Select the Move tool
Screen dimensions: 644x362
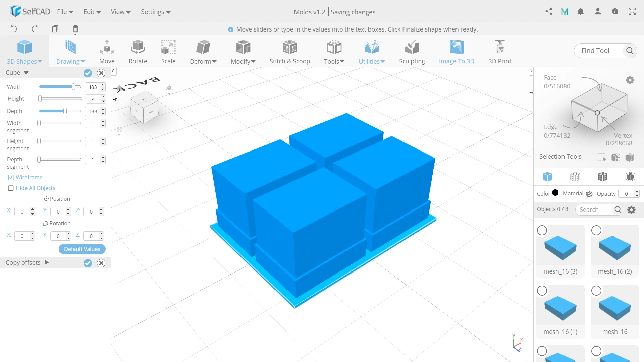coord(107,52)
